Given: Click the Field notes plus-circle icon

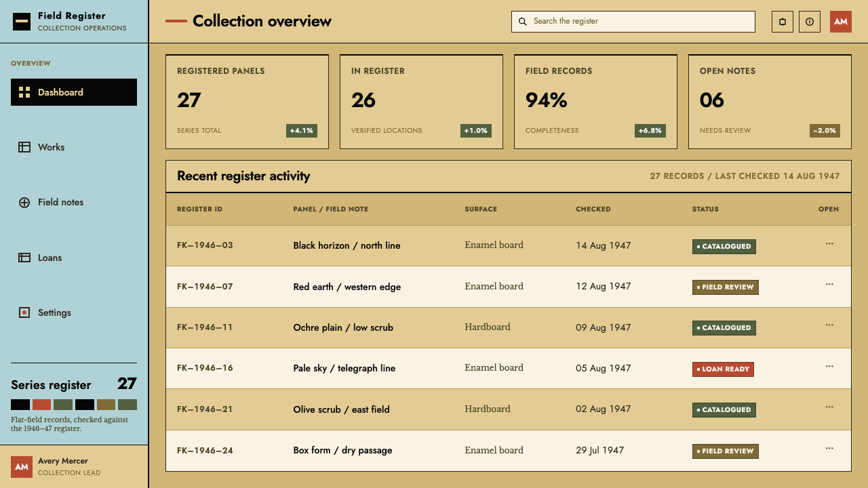Looking at the screenshot, I should click(24, 202).
